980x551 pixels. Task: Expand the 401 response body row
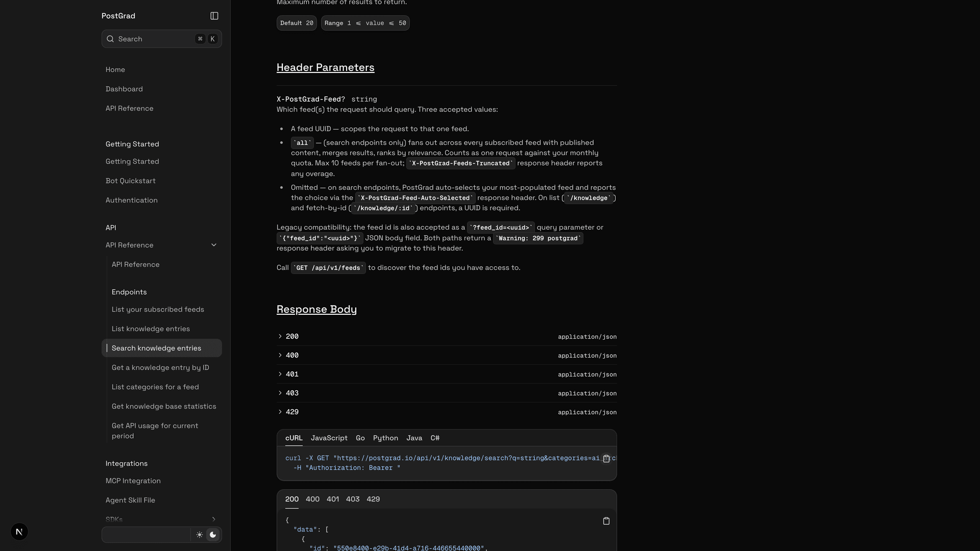coord(447,374)
